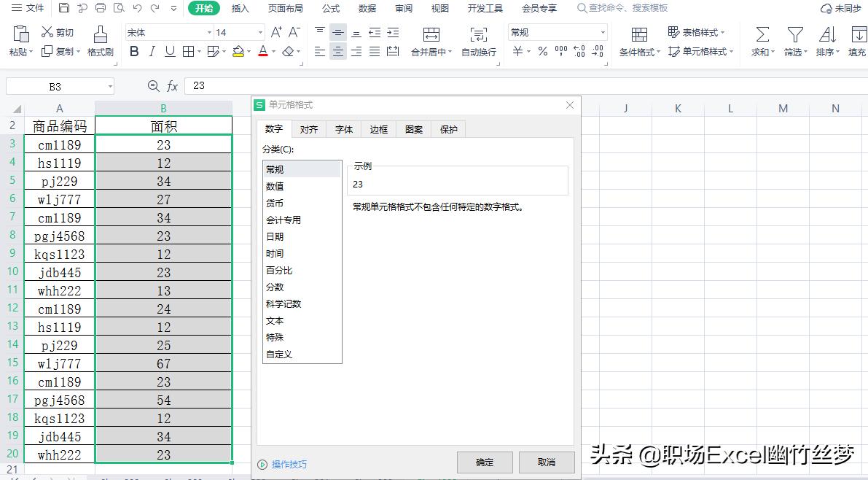The width and height of the screenshot is (868, 480).
Task: Click the percent style icon
Action: click(x=543, y=51)
